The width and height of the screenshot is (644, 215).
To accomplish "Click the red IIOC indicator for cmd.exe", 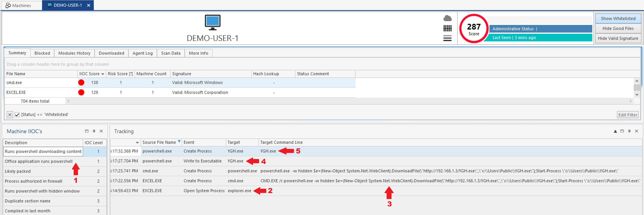I will pyautogui.click(x=81, y=82).
